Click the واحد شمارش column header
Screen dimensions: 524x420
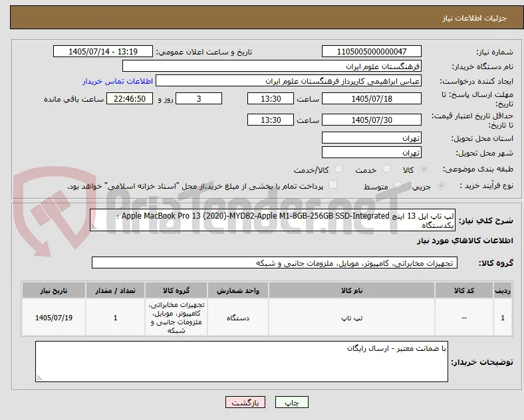(238, 290)
